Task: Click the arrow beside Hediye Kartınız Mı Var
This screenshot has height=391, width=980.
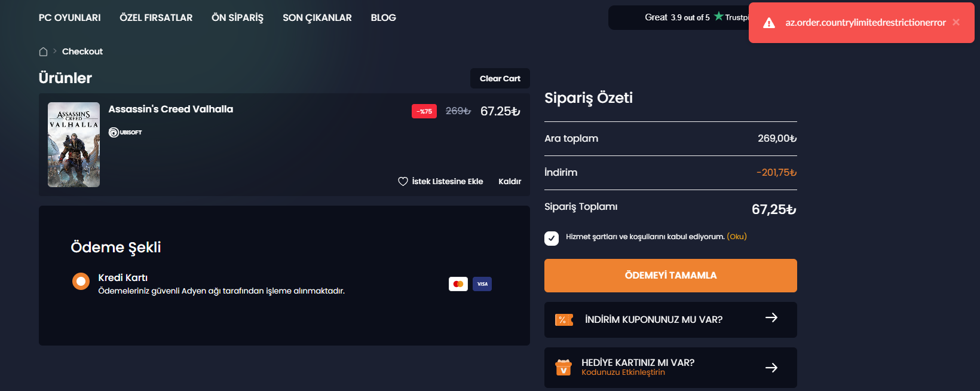Action: [771, 368]
